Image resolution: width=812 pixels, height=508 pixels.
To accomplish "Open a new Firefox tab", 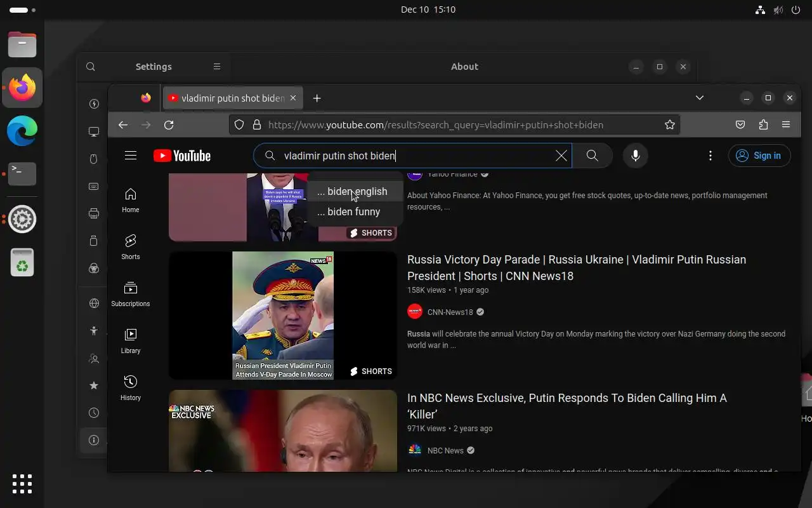I will [x=317, y=98].
